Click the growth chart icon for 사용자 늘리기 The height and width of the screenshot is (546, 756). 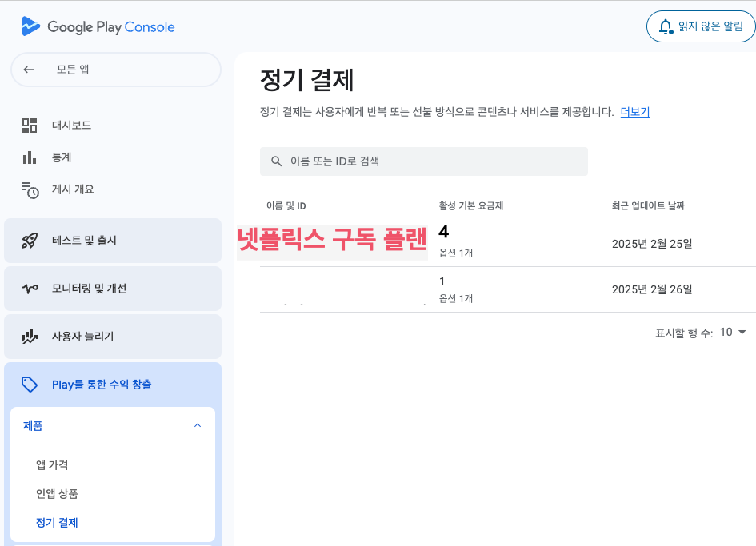pyautogui.click(x=30, y=337)
